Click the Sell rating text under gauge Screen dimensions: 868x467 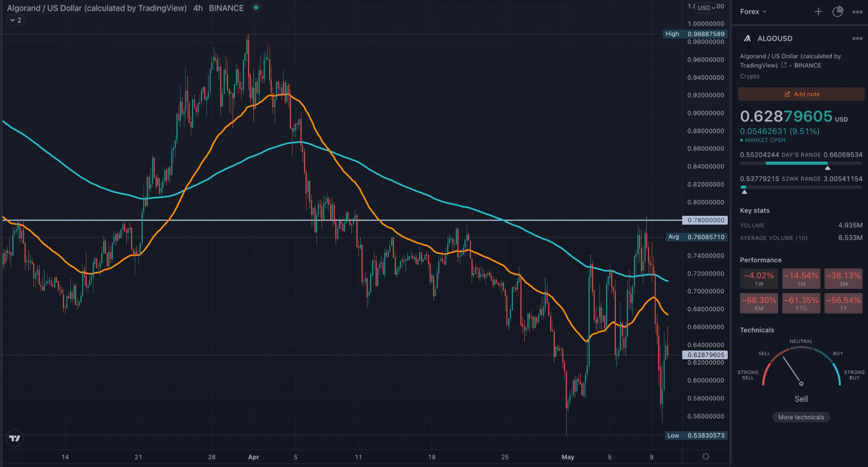click(x=801, y=399)
